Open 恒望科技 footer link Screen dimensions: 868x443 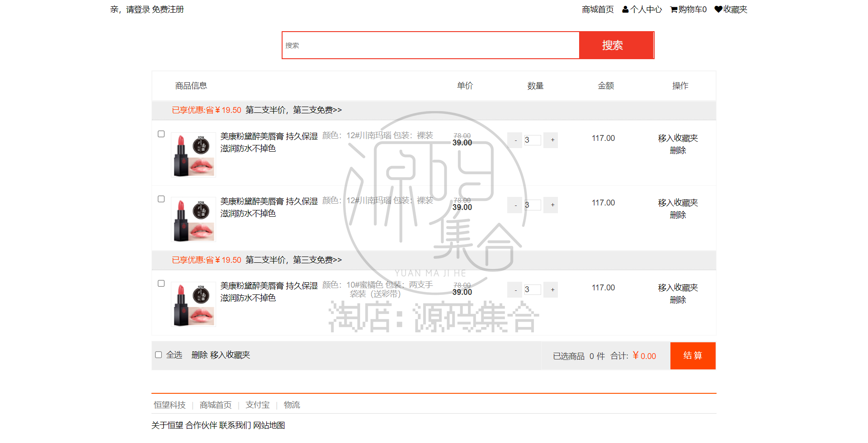click(x=170, y=405)
